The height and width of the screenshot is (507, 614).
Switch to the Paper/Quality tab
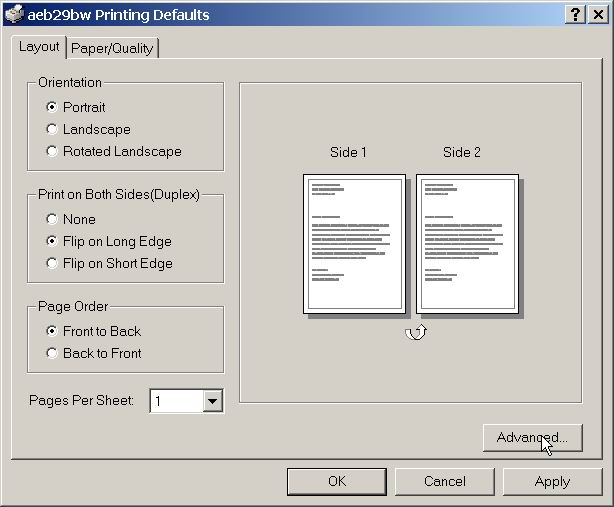[x=112, y=48]
